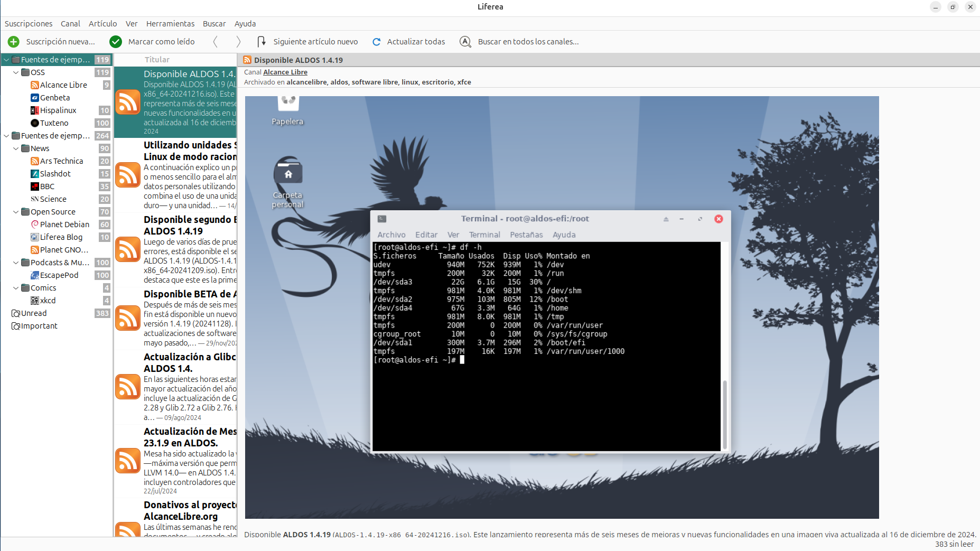The width and height of the screenshot is (980, 551).
Task: Open the Alcance Libre channel link
Action: point(285,72)
